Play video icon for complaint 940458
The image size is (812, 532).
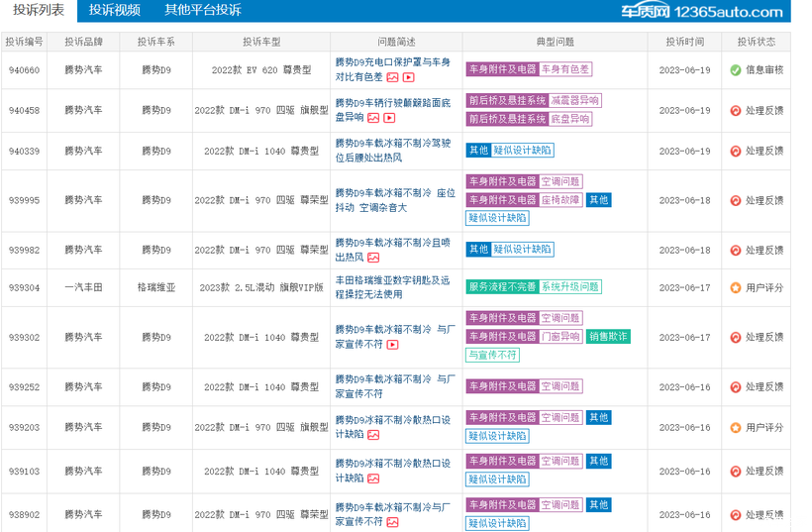(x=389, y=118)
